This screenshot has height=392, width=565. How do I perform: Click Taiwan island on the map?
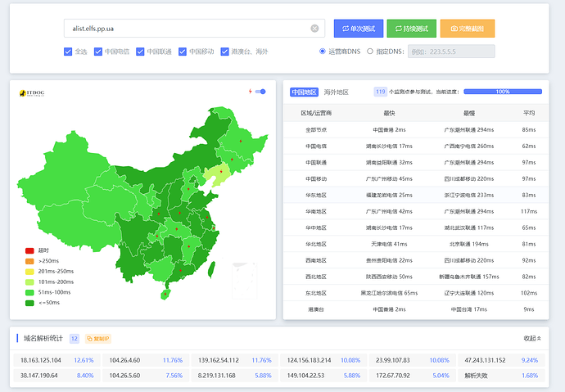[x=212, y=269]
